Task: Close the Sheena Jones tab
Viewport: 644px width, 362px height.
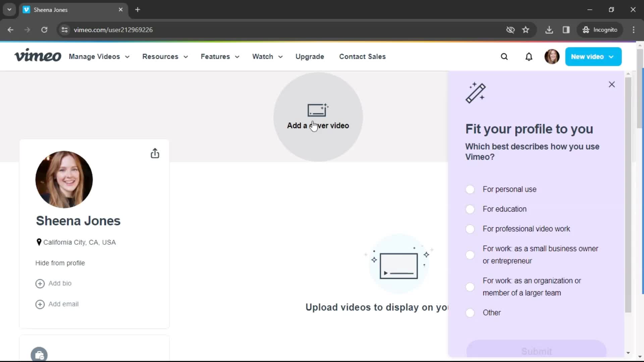Action: tap(121, 10)
